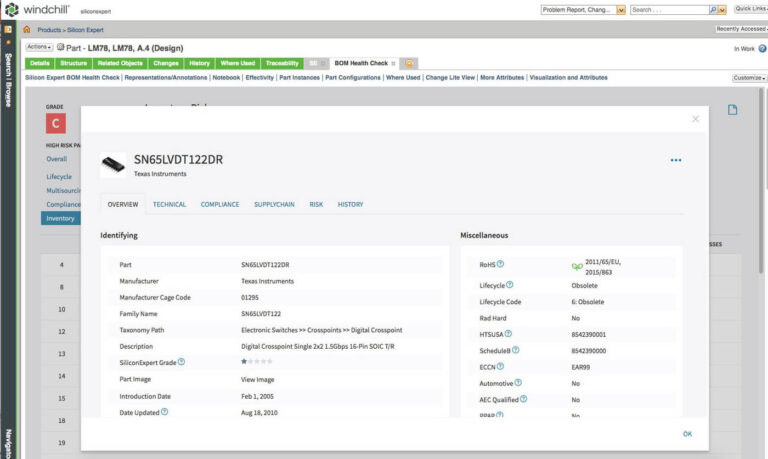This screenshot has width=768, height=459.
Task: Switch to the COMPLIANCE tab
Action: (220, 204)
